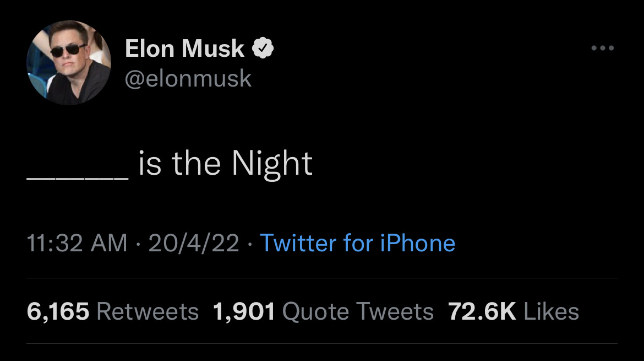Click the blank underscore line in tweet
The width and height of the screenshot is (644, 361).
coord(78,176)
